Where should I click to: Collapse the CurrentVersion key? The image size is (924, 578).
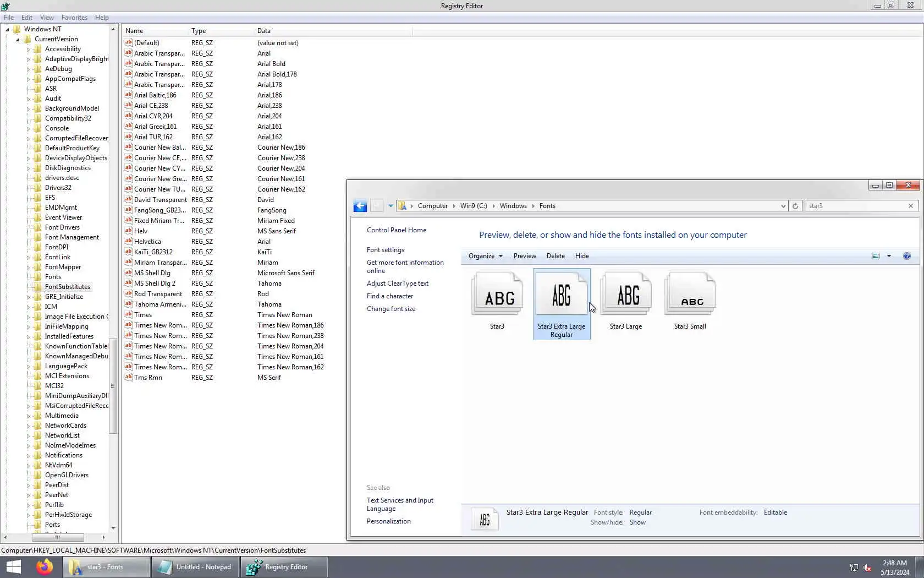(x=18, y=39)
